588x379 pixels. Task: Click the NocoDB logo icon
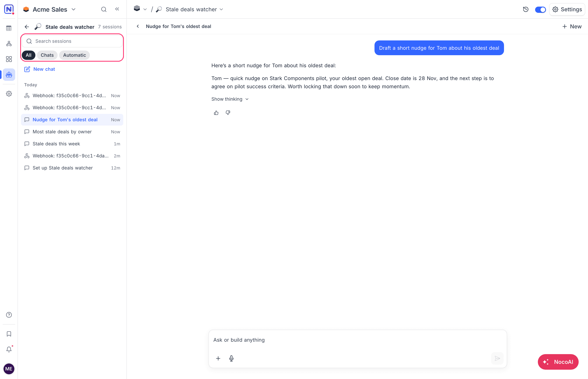pyautogui.click(x=9, y=9)
